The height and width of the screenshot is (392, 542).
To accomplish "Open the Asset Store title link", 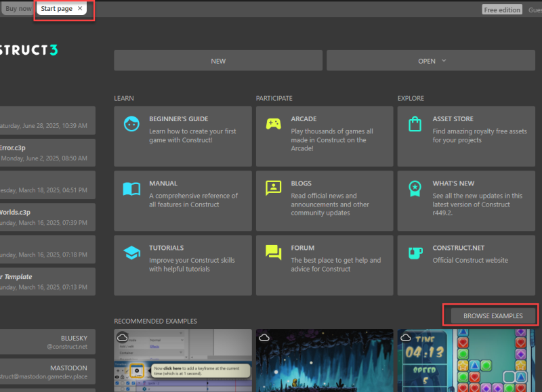I will 453,118.
